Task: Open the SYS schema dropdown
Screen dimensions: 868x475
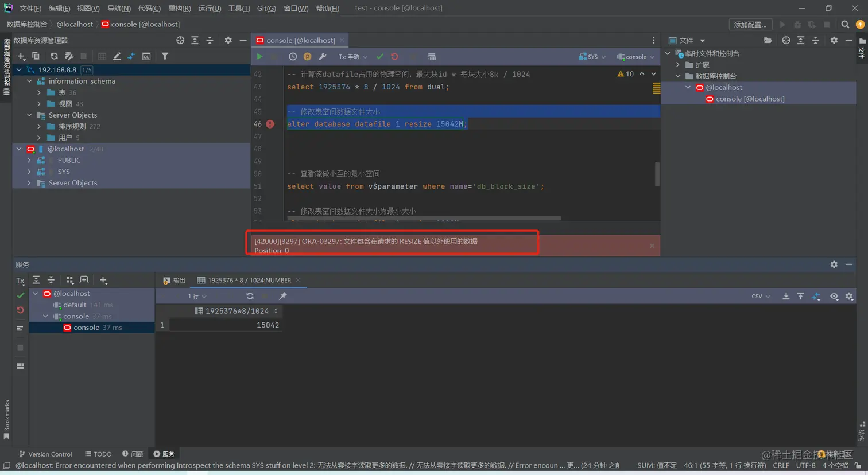Action: pos(592,57)
